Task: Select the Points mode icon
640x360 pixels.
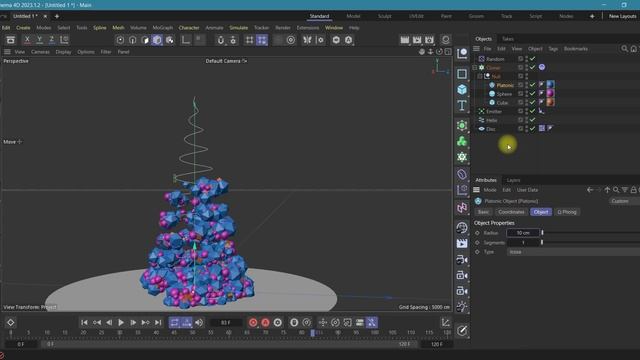Action: point(120,40)
